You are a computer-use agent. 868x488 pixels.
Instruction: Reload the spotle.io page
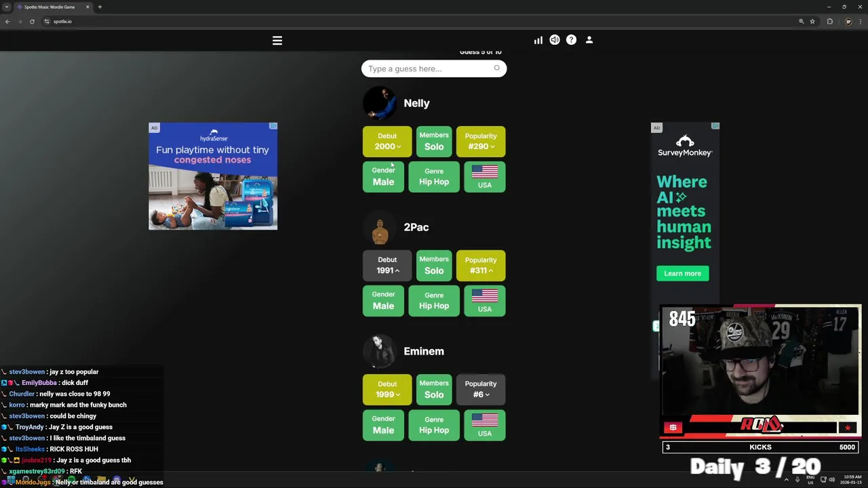coord(32,21)
